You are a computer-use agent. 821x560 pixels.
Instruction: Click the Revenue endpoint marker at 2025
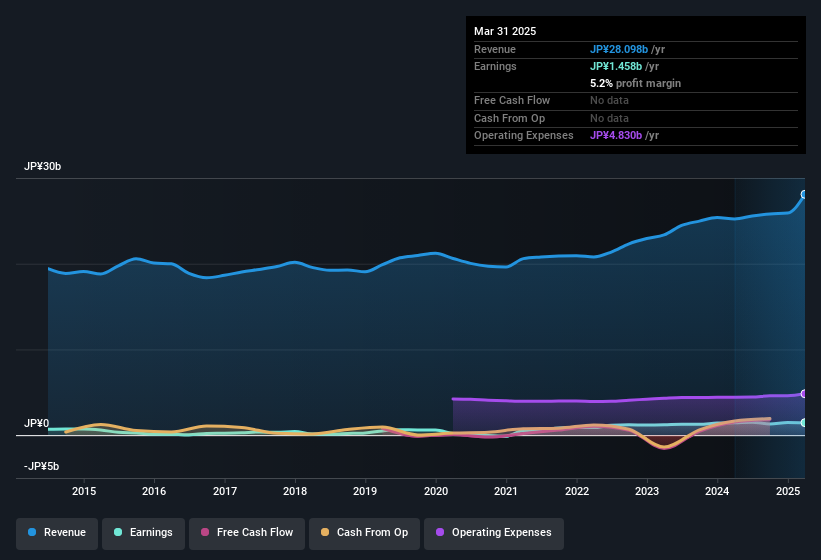(804, 194)
